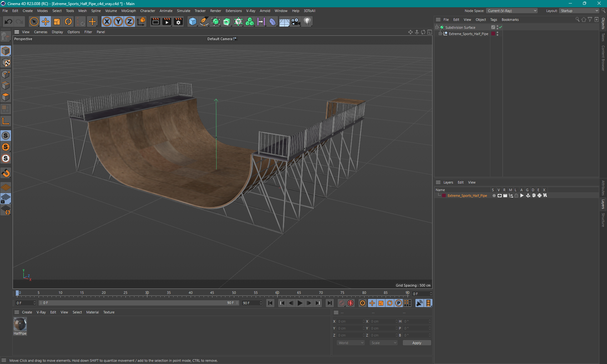Enable Axis mode L icon
The height and width of the screenshot is (364, 607).
coord(6,121)
